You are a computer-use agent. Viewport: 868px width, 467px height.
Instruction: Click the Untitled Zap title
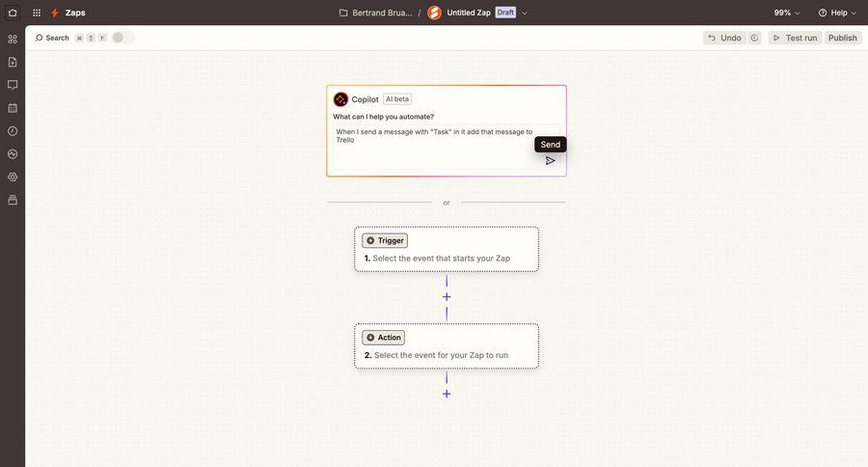[x=469, y=13]
